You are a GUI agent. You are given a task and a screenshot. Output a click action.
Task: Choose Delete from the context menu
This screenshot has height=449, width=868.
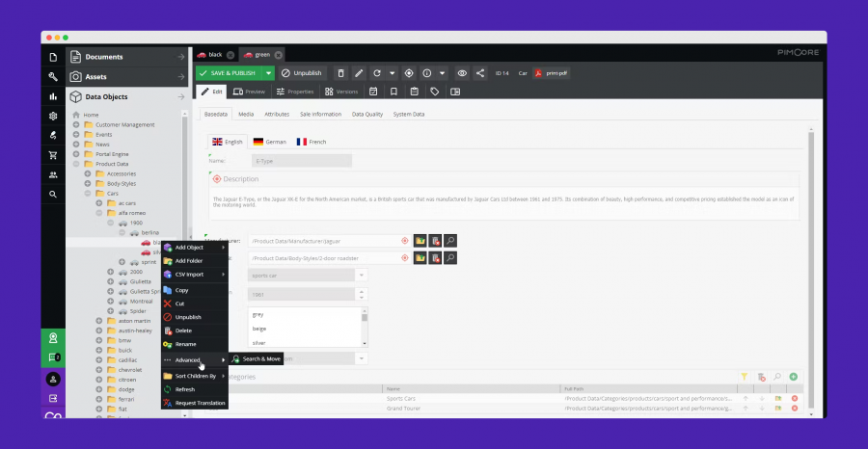(x=194, y=330)
